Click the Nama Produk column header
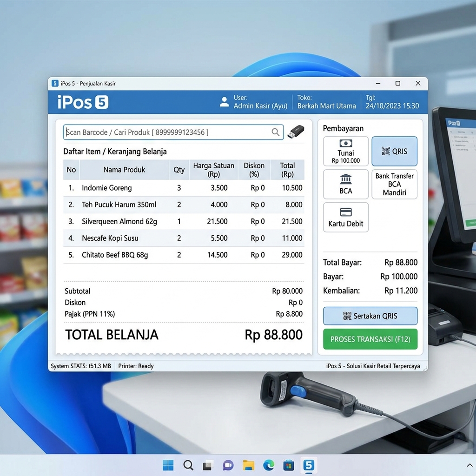Viewport: 476px width, 476px height. [x=124, y=170]
